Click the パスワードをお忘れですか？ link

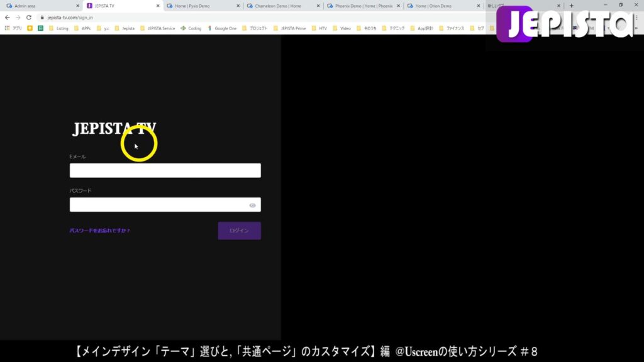[100, 231]
